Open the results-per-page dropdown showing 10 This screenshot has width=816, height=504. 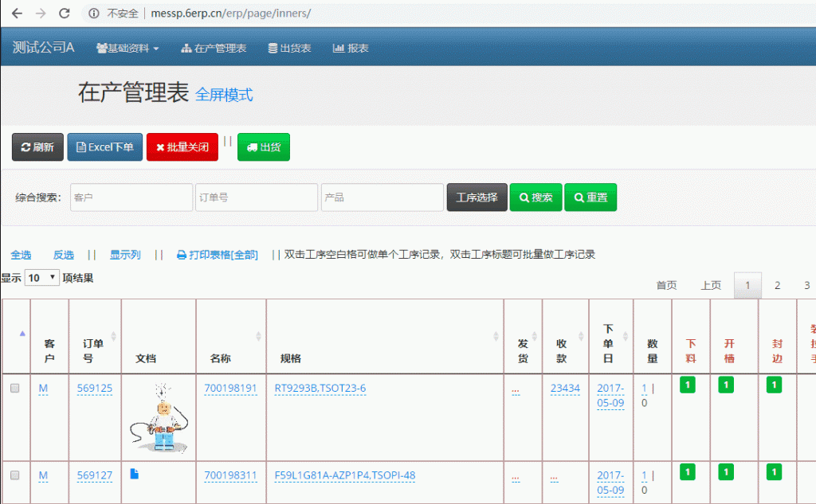point(42,278)
